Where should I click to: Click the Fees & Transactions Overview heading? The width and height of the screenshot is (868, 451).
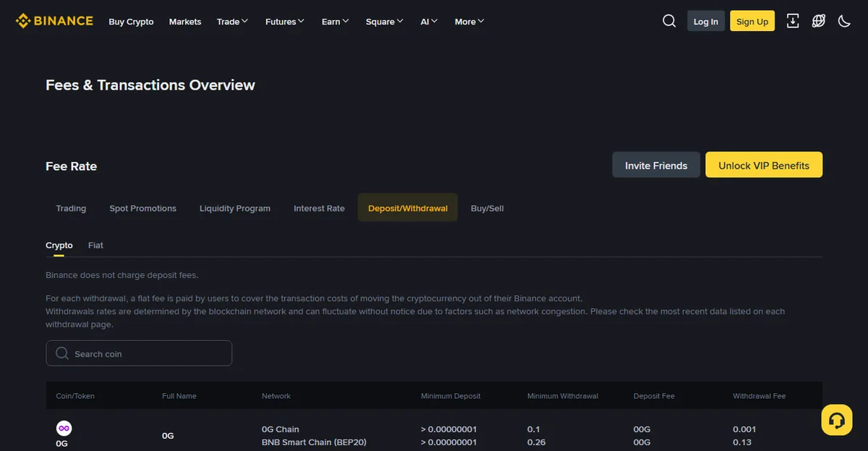pos(150,85)
